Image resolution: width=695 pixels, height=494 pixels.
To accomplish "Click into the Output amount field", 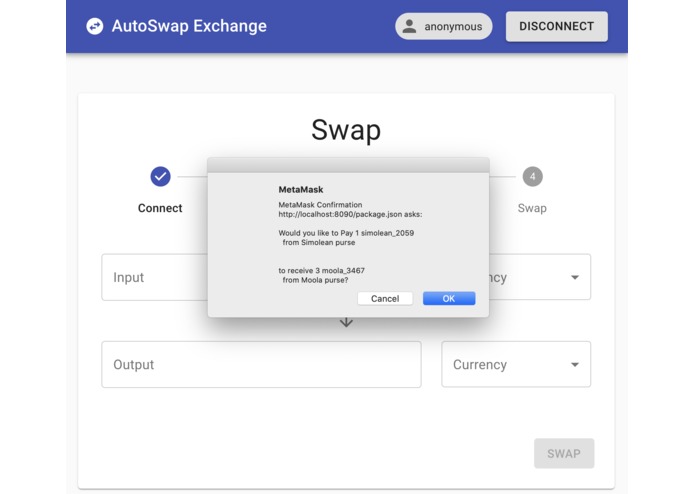I will [261, 364].
